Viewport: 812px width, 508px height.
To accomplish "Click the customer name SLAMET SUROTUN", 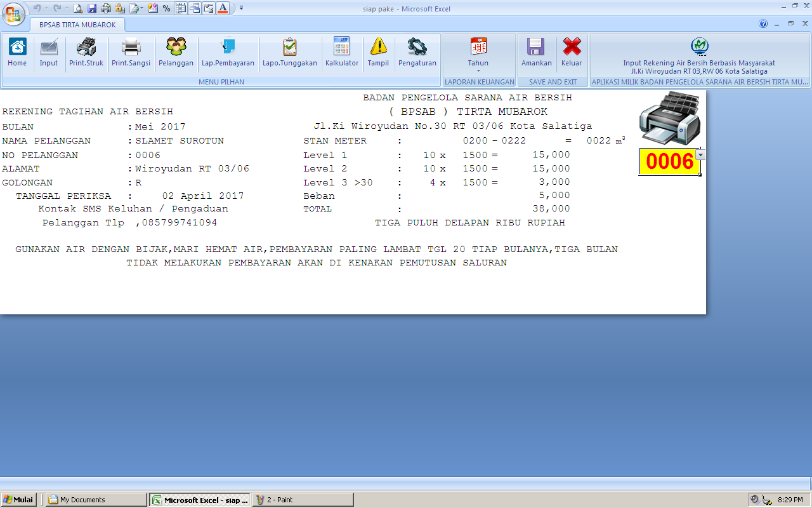I will point(180,141).
